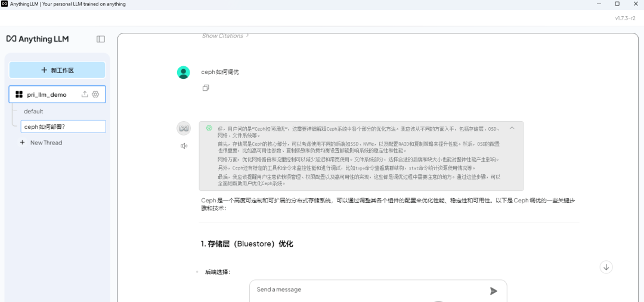Expand Show Citations
The width and height of the screenshot is (644, 302).
tap(225, 36)
